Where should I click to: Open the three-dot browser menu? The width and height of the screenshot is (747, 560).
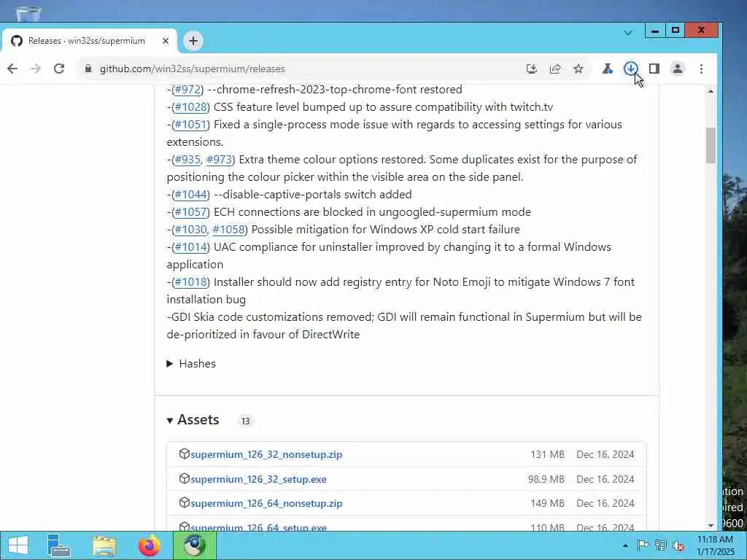pyautogui.click(x=701, y=69)
